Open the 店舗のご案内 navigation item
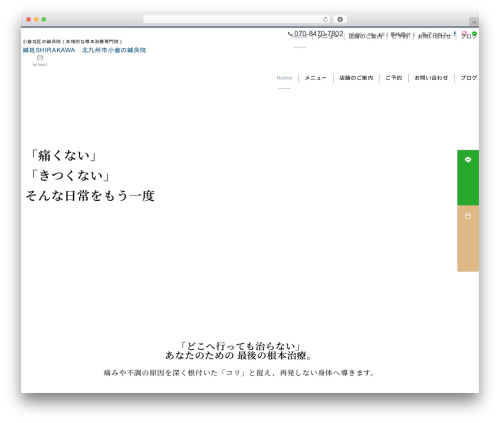The image size is (500, 423). point(356,78)
